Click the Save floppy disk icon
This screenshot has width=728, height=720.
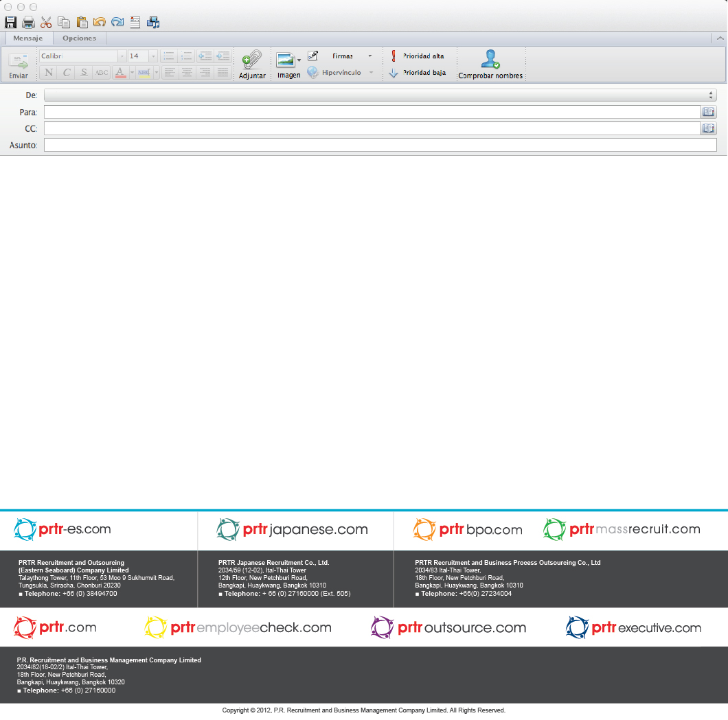pyautogui.click(x=10, y=22)
